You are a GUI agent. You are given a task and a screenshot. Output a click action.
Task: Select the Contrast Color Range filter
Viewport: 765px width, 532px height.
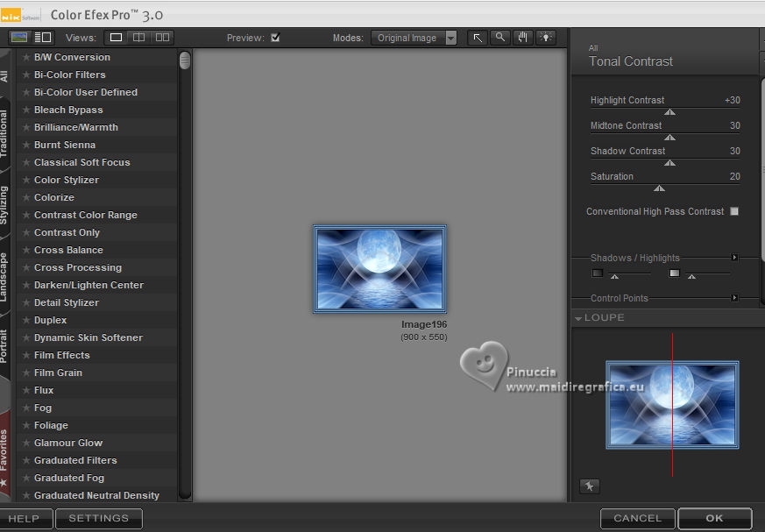85,216
